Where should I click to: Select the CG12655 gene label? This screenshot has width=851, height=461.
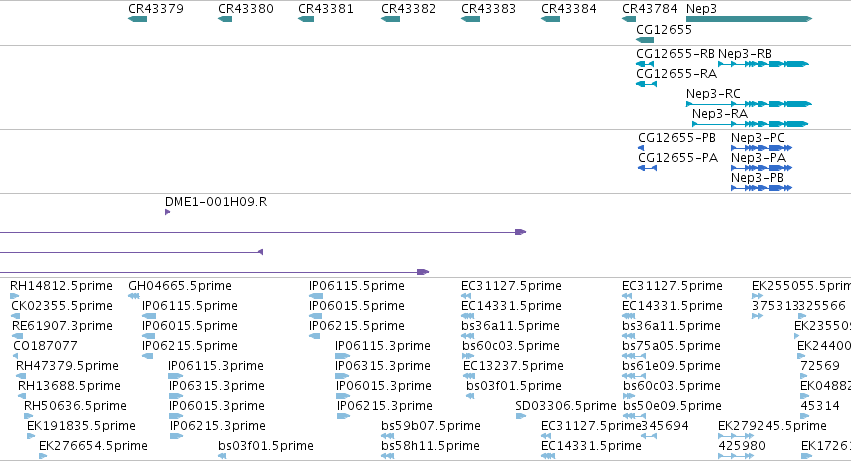pyautogui.click(x=664, y=30)
